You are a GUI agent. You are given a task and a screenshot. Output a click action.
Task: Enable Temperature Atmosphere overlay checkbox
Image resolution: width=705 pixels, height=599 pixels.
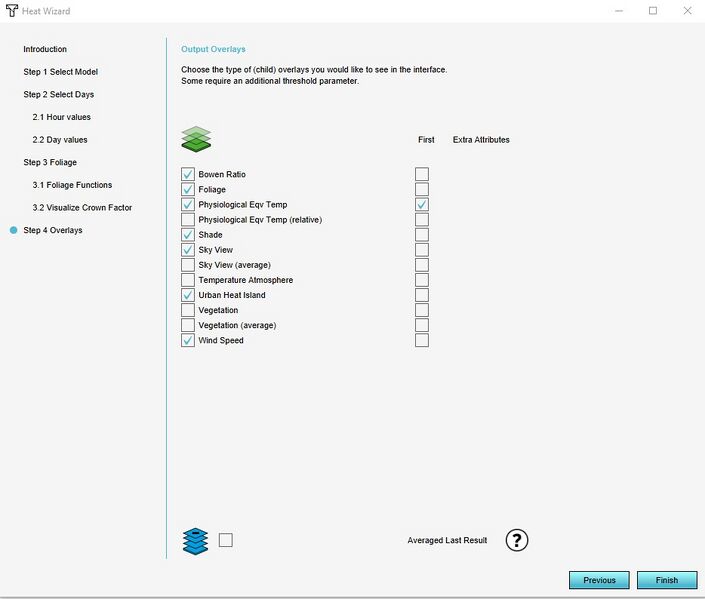188,280
